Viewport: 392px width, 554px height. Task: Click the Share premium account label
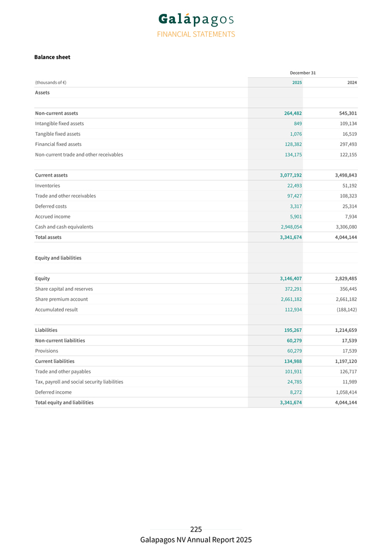(61, 299)
